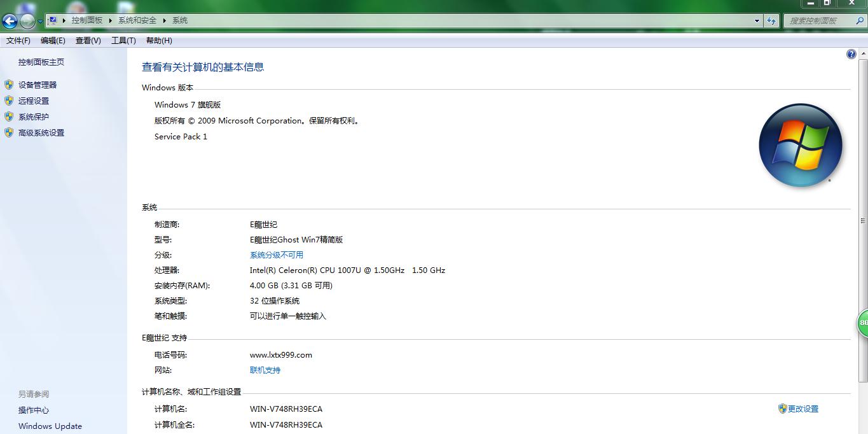Click 更改设置 for computer name
Screen dimensions: 868x434
click(x=803, y=409)
